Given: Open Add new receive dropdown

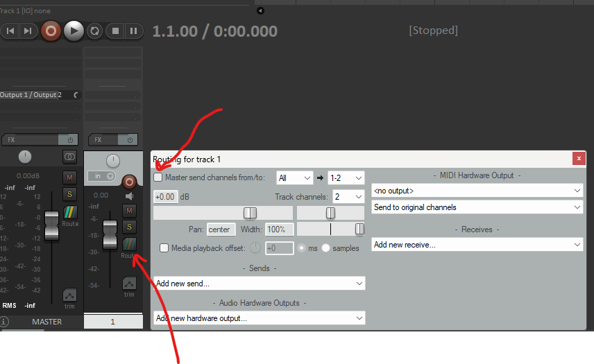Looking at the screenshot, I should tap(477, 244).
